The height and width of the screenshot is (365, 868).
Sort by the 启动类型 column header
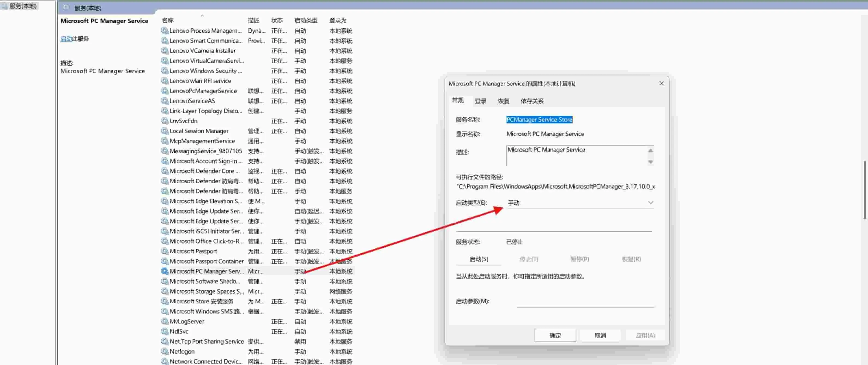(306, 20)
